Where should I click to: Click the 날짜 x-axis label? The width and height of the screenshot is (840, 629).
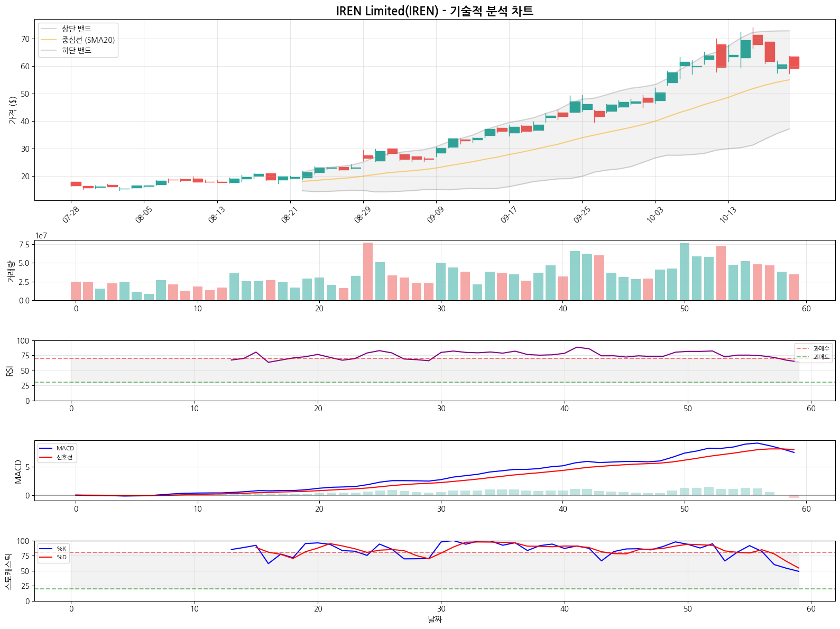coord(435,619)
